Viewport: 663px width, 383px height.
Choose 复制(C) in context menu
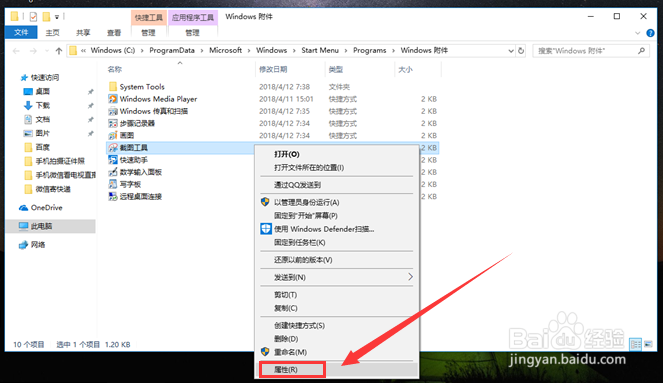[337, 308]
